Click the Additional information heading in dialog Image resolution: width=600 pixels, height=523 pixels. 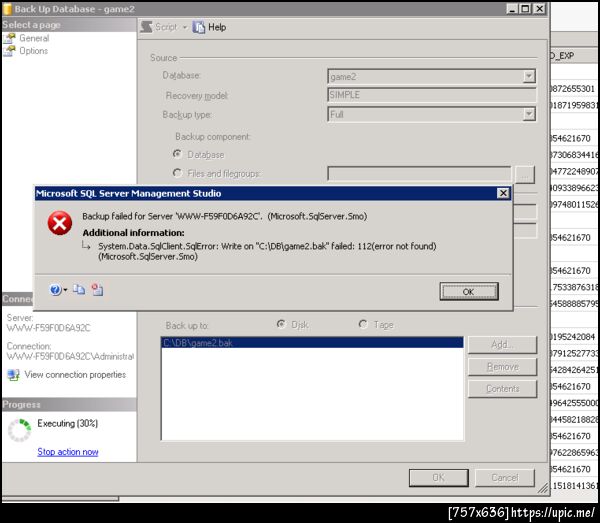coord(133,233)
